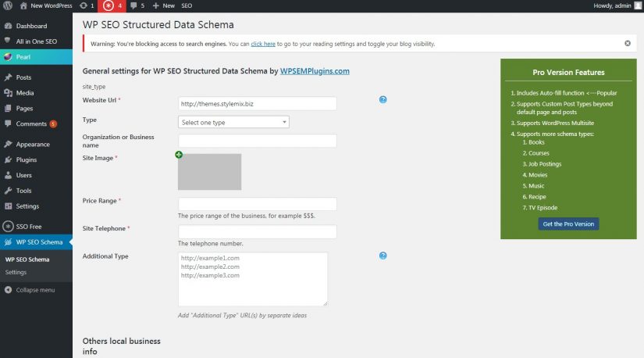644x358 pixels.
Task: Click the Pearl theme icon
Action: click(x=8, y=57)
